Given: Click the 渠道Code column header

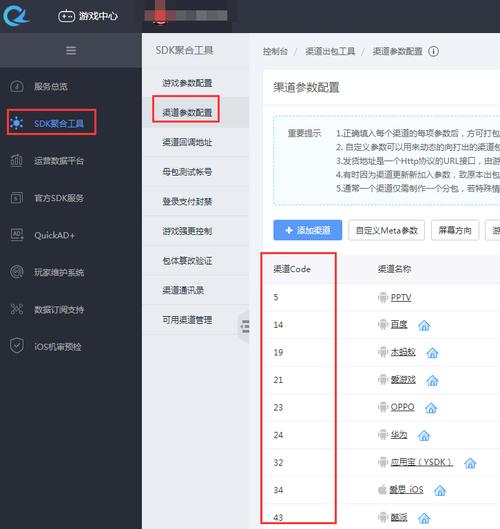Looking at the screenshot, I should pos(292,269).
